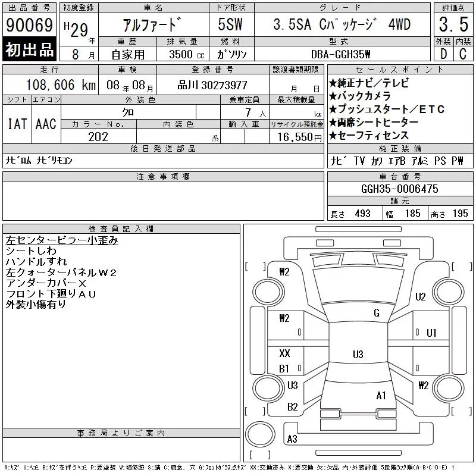Viewport: 476px width, 476px height.
Task: Click sales point ★セーフティセンス
Action: (368, 136)
